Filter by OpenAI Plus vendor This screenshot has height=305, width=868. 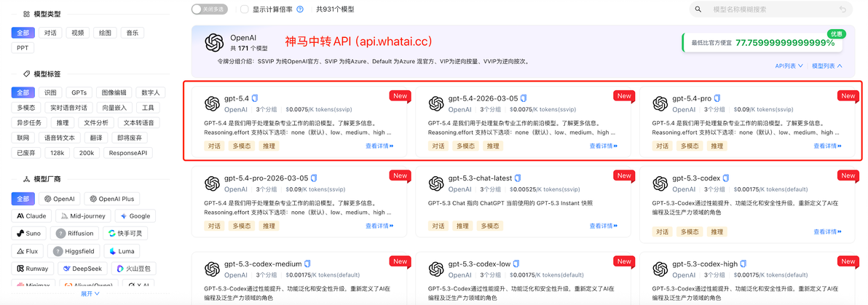(x=112, y=199)
